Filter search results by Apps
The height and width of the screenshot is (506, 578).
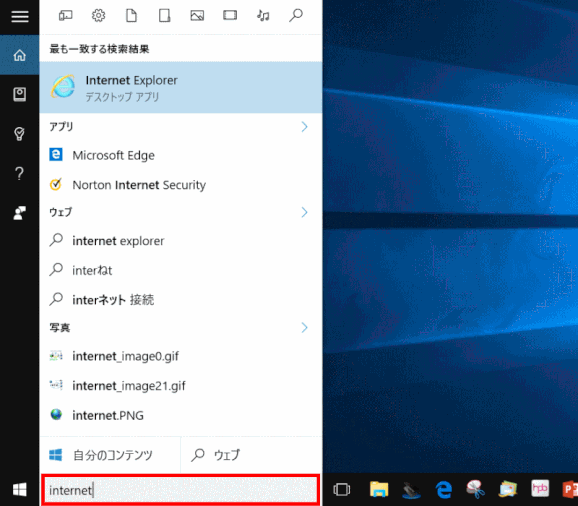pyautogui.click(x=66, y=15)
